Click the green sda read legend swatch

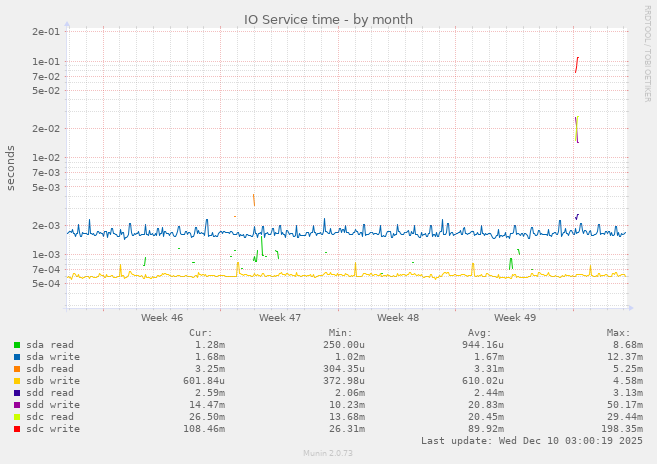tap(17, 345)
